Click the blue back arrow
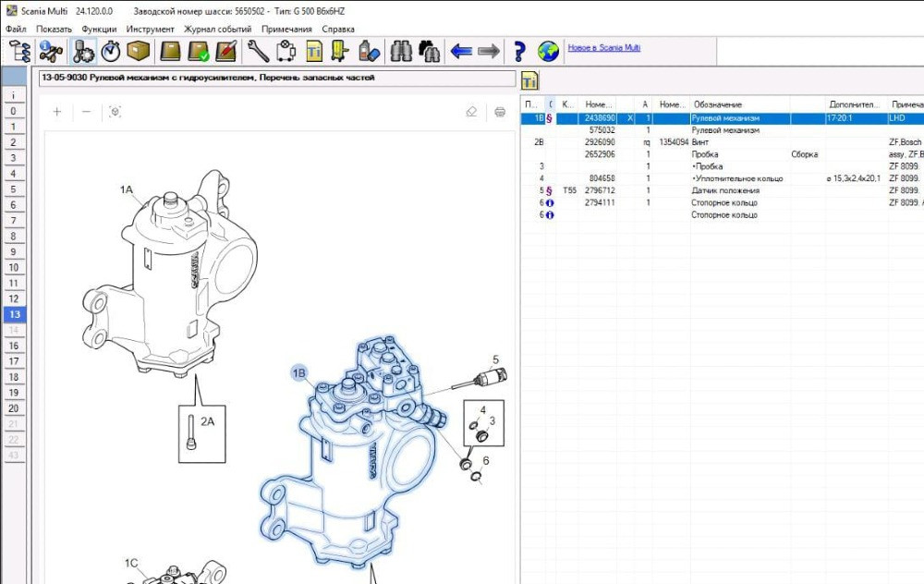924x584 pixels. click(x=461, y=50)
